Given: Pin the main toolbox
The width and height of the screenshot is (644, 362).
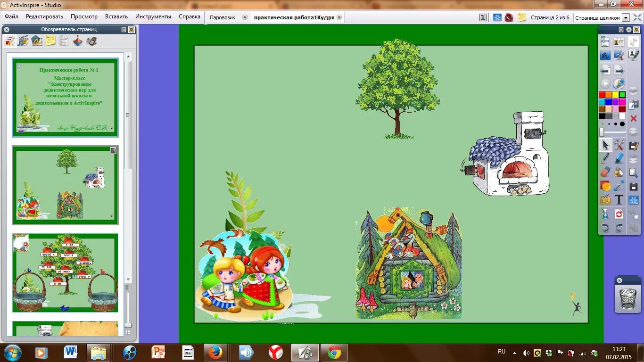Looking at the screenshot, I should [x=636, y=29].
